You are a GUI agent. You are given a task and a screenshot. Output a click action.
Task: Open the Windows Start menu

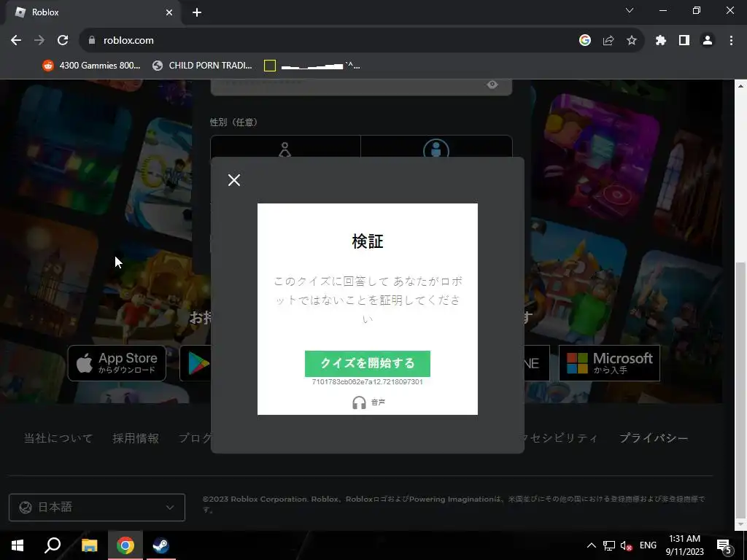[x=18, y=545]
